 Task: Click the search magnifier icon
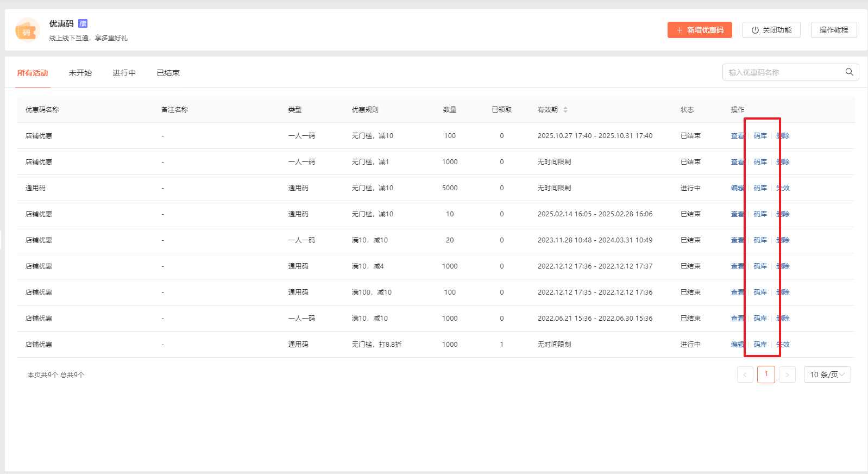[849, 72]
